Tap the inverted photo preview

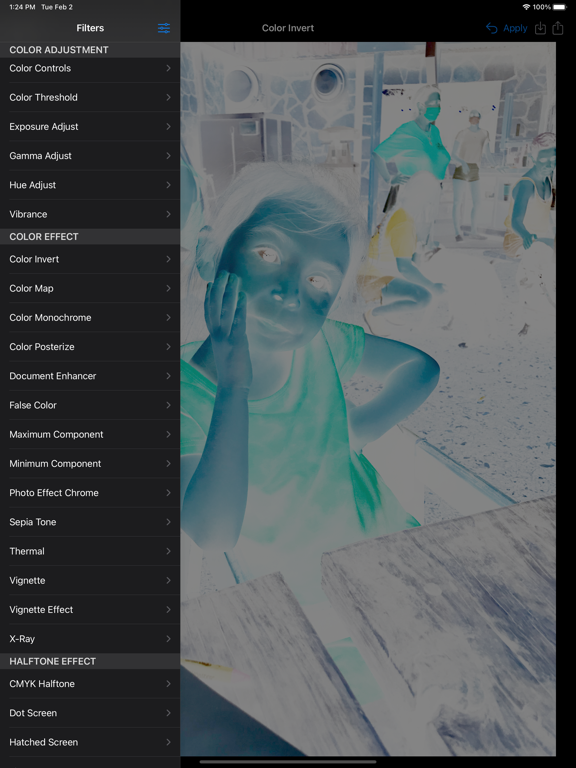(368, 399)
